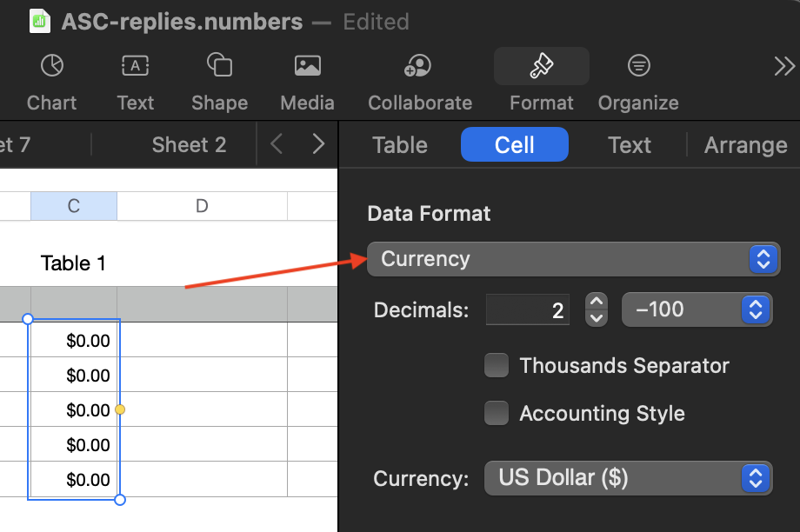800x532 pixels.
Task: Open the Media insert icon
Action: (307, 66)
